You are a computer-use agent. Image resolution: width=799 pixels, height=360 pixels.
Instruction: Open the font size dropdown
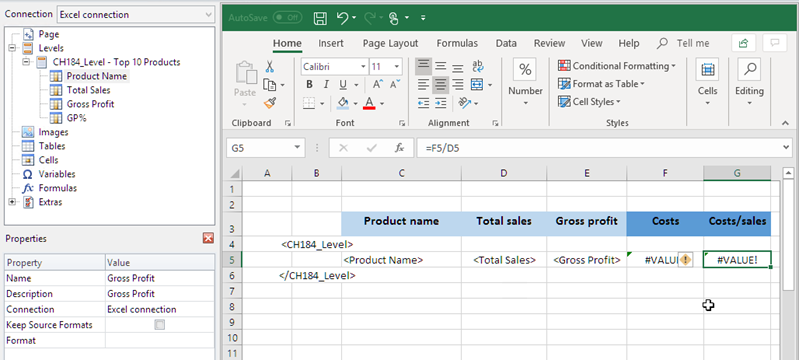[397, 67]
